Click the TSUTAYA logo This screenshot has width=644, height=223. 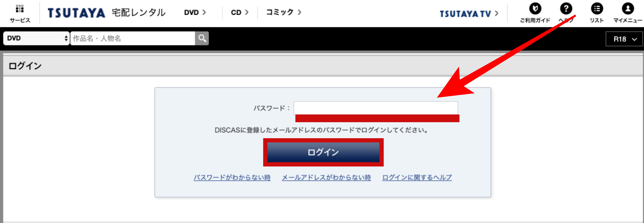[x=76, y=13]
